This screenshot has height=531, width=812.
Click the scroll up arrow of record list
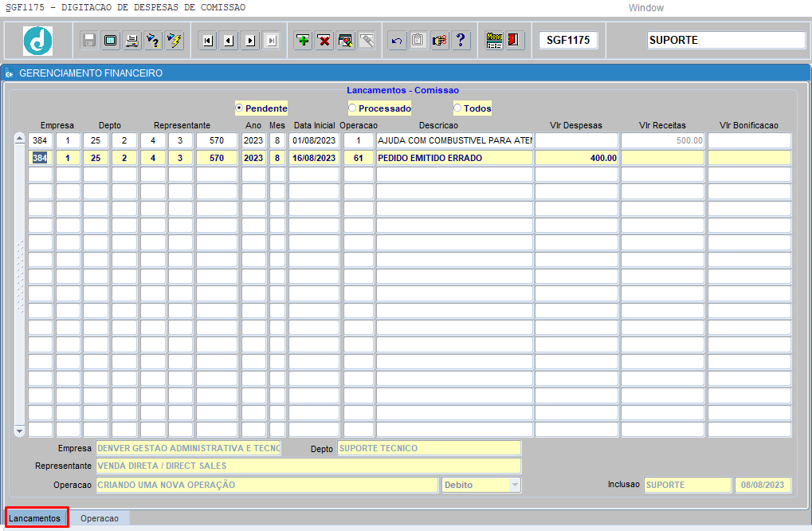[x=19, y=138]
